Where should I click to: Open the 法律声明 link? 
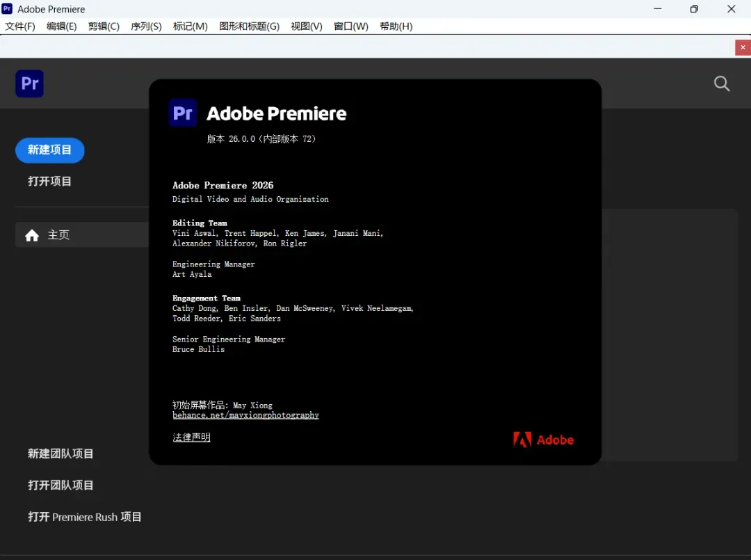(x=192, y=438)
